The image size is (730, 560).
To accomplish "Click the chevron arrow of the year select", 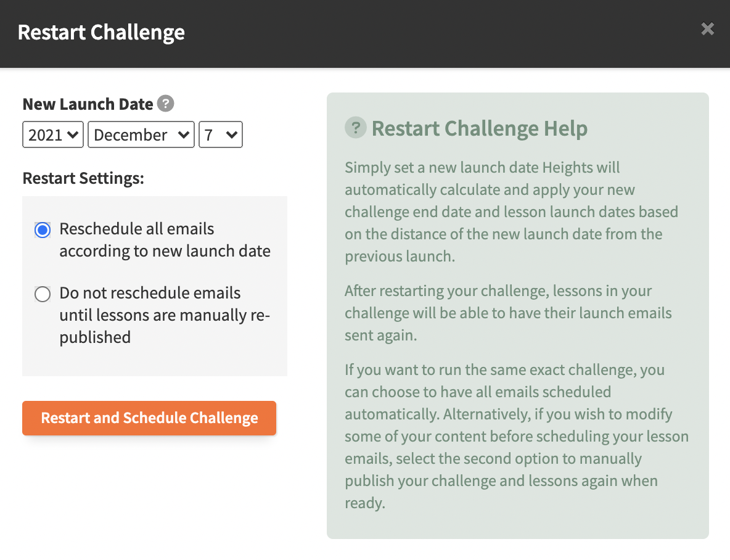I will (73, 134).
